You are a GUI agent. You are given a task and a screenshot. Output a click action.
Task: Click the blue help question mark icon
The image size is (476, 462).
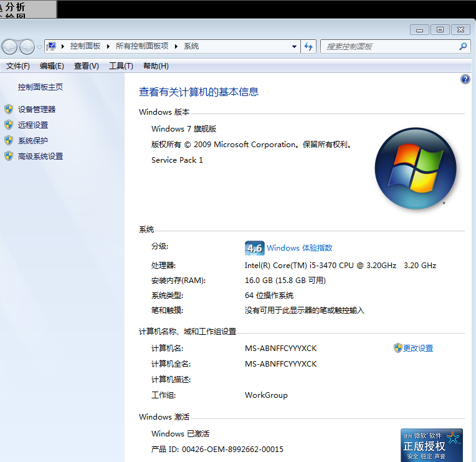point(465,80)
